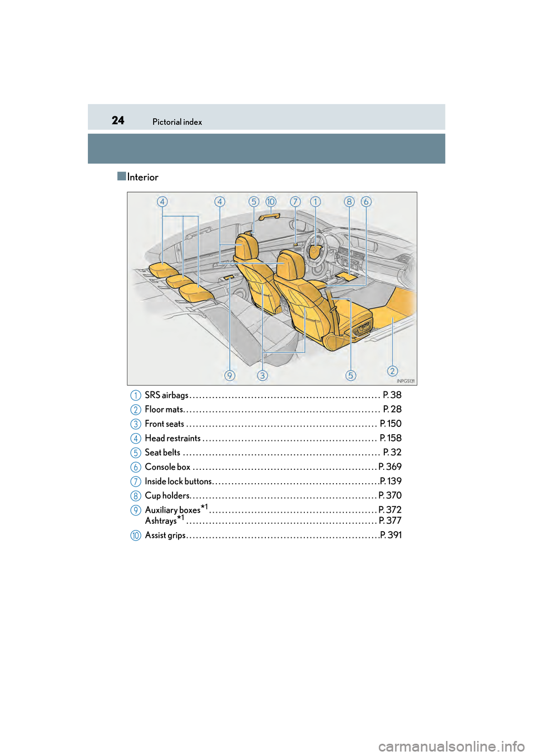
Task: Click callout 10 above the assist grip
Action: (271, 202)
